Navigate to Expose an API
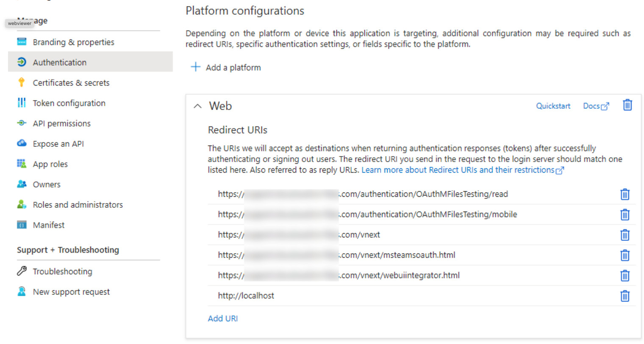This screenshot has width=644, height=344. 58,144
